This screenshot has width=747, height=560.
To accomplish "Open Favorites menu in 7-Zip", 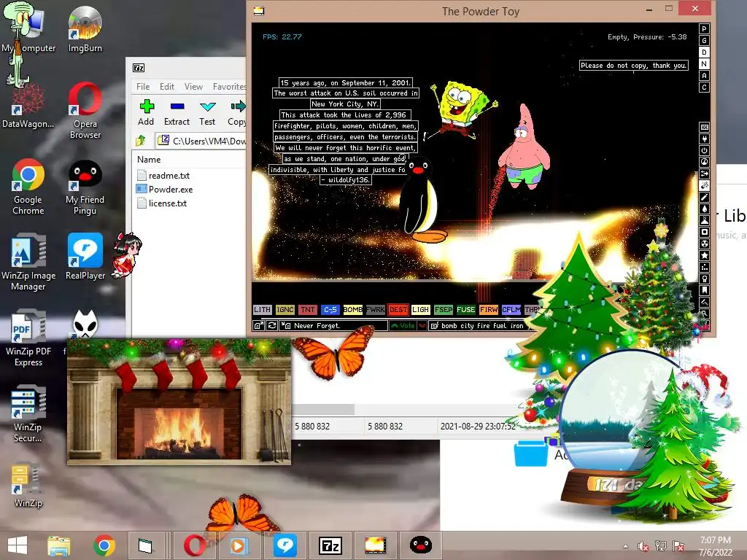I will coord(228,87).
